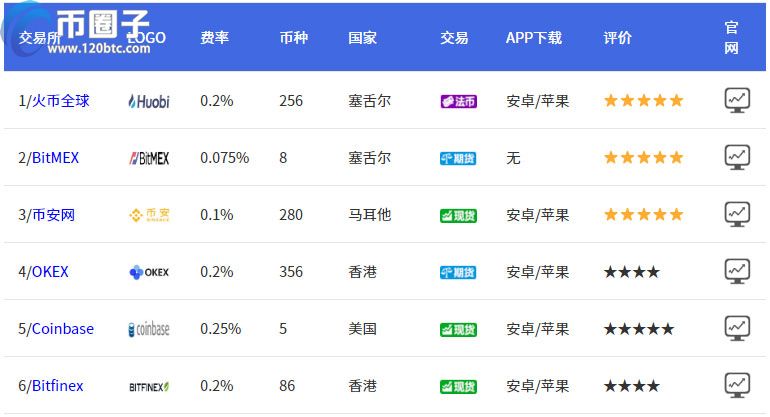Viewport: 770px width, 417px height.
Task: Select 0.2% fee in 火币全球 row
Action: click(x=217, y=101)
